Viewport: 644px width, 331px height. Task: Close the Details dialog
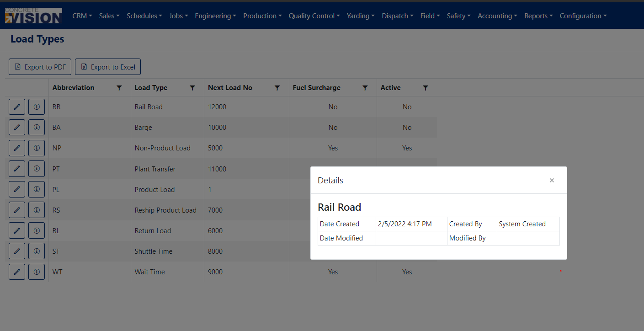[x=552, y=180]
